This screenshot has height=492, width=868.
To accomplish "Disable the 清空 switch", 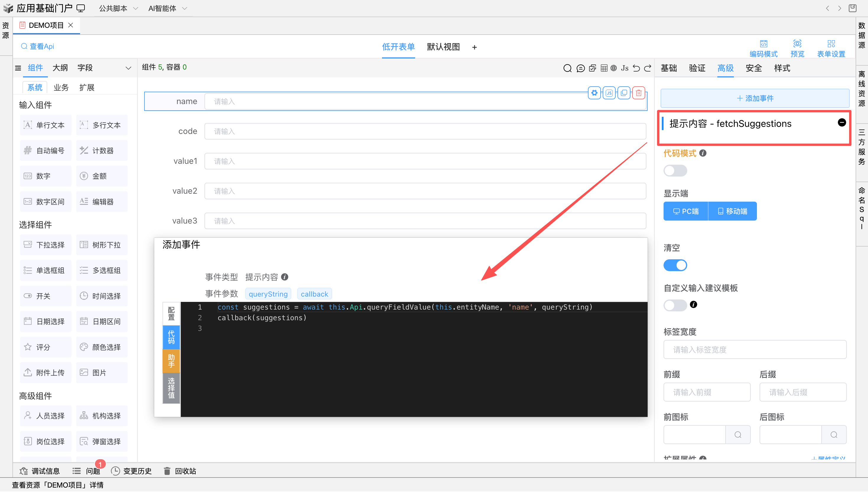I will 675,265.
